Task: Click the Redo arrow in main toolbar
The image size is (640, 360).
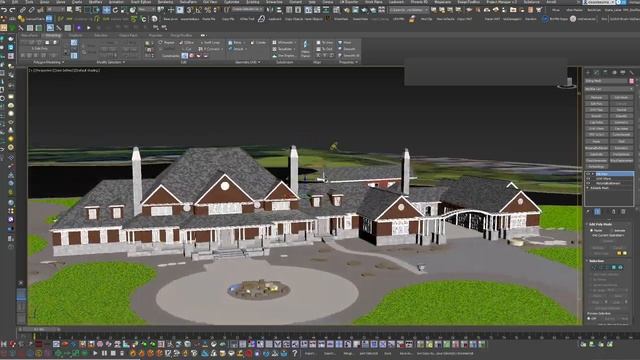Action: coord(13,10)
